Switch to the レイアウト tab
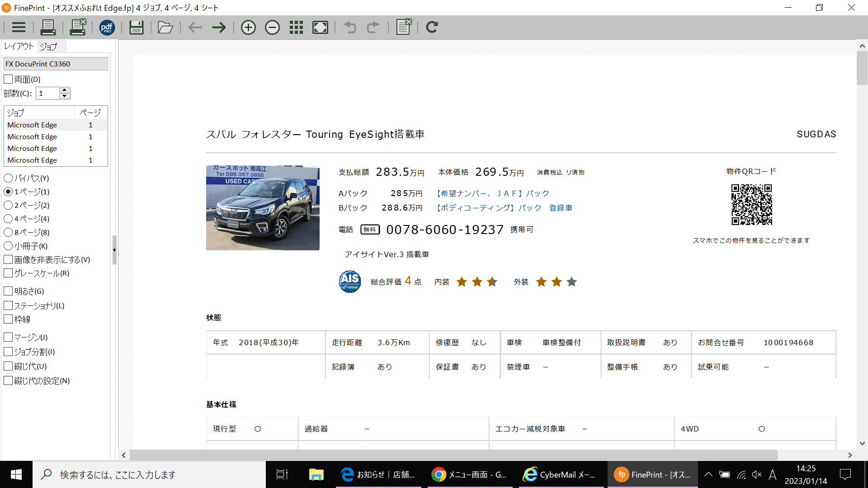The image size is (868, 488). (19, 46)
